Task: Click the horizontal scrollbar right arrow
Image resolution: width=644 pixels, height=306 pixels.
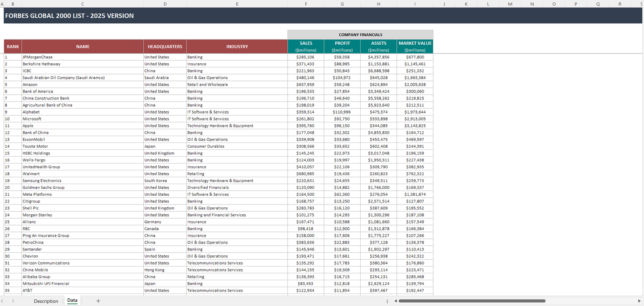Action: (639, 301)
